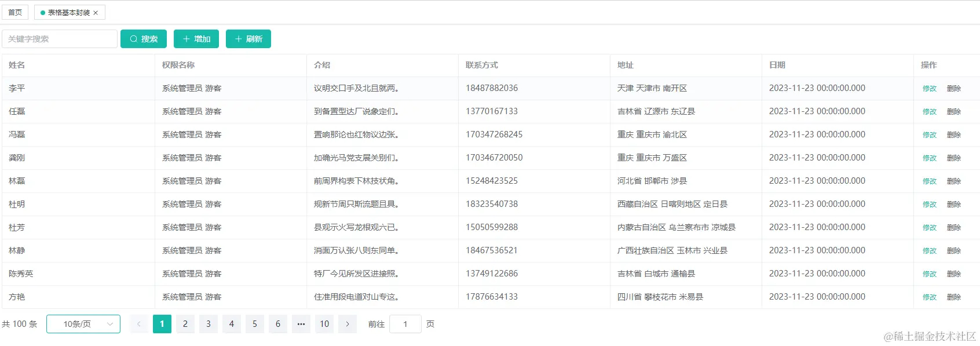Viewport: 980px width, 346px height.
Task: Go to the previous page arrow
Action: pos(139,324)
